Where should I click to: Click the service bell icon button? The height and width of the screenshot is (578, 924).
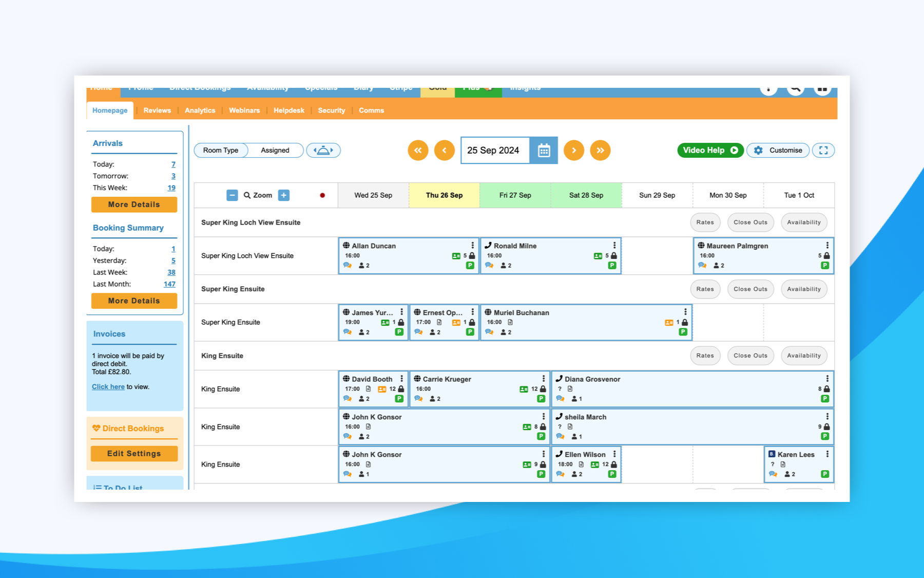click(x=323, y=150)
